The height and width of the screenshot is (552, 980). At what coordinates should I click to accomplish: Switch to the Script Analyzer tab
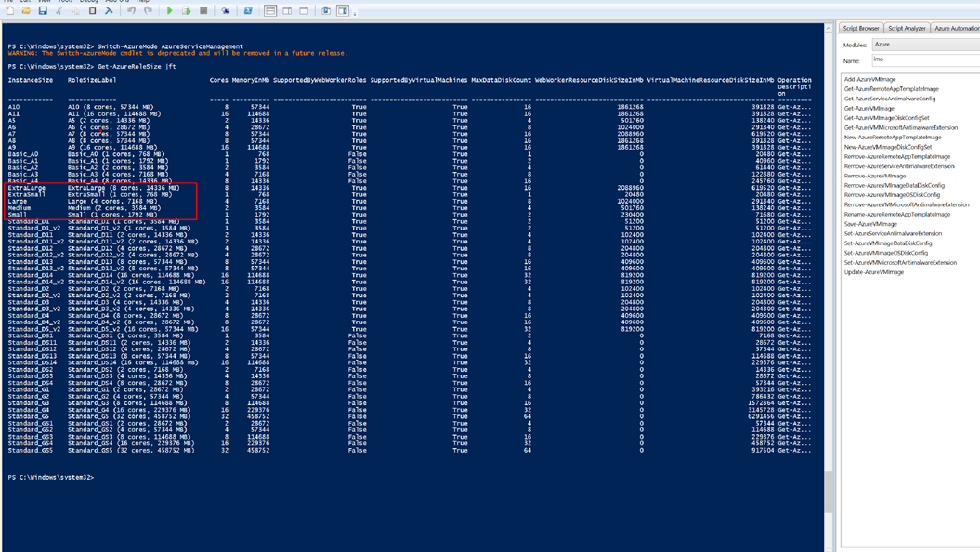pyautogui.click(x=907, y=28)
